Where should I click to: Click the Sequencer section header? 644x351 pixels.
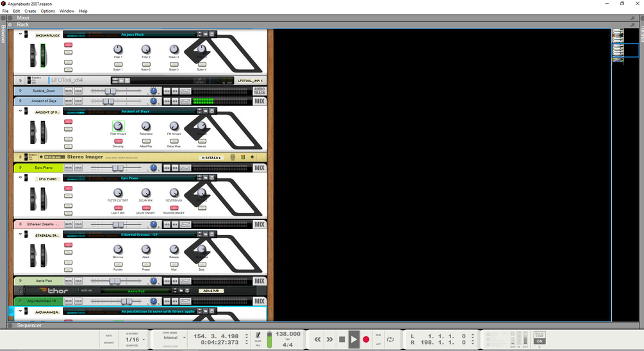(x=322, y=325)
